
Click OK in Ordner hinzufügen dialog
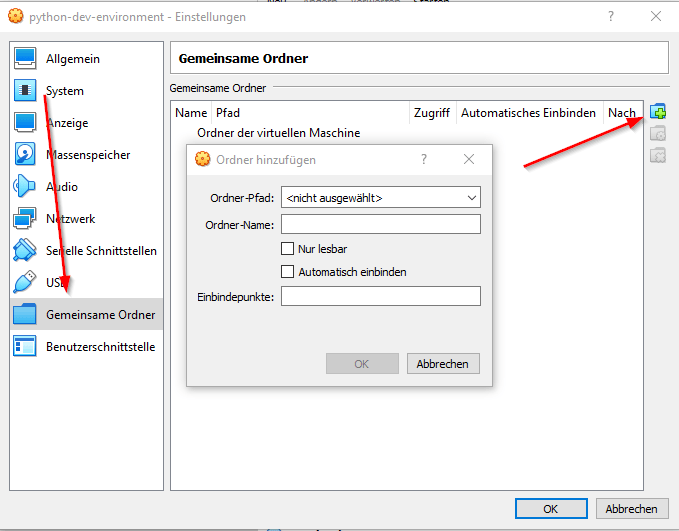tap(362, 363)
